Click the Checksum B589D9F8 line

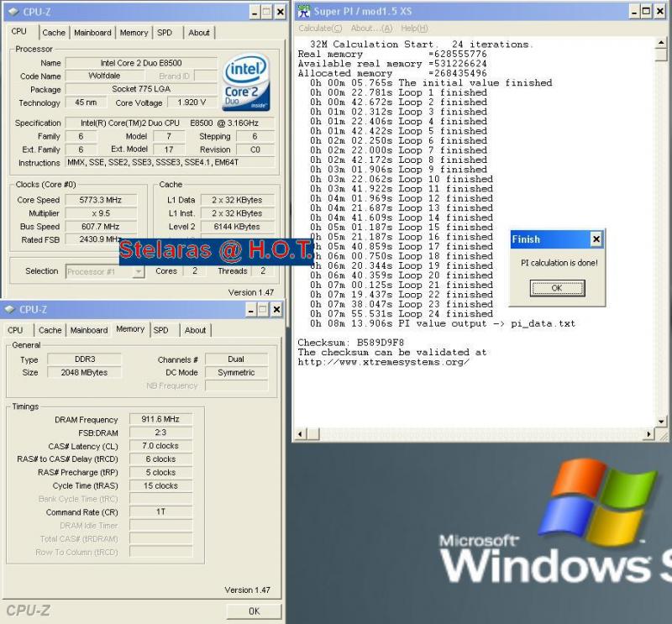350,343
